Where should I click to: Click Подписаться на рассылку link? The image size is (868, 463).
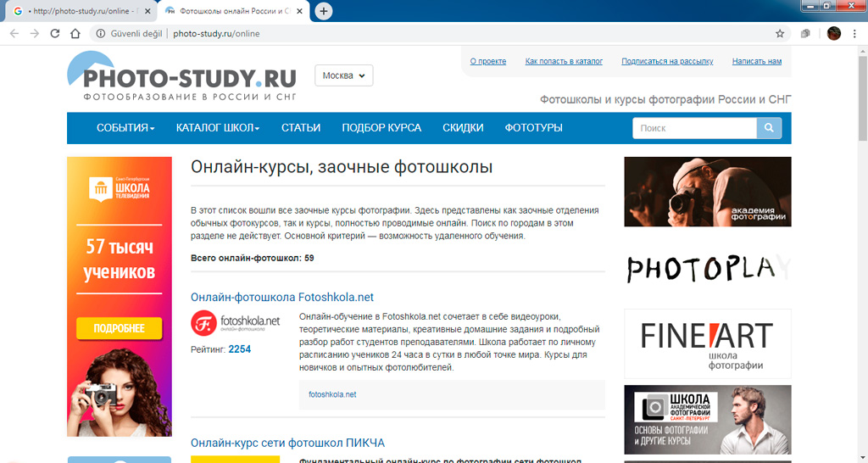(667, 61)
